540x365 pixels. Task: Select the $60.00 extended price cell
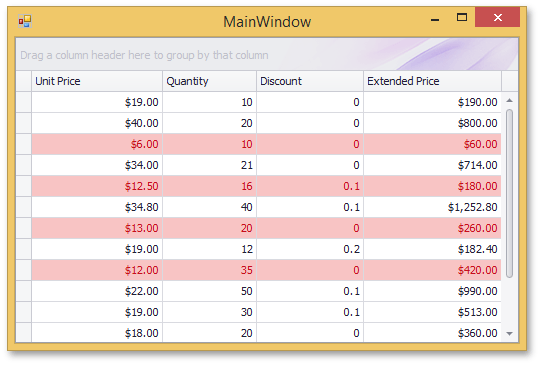[432, 144]
